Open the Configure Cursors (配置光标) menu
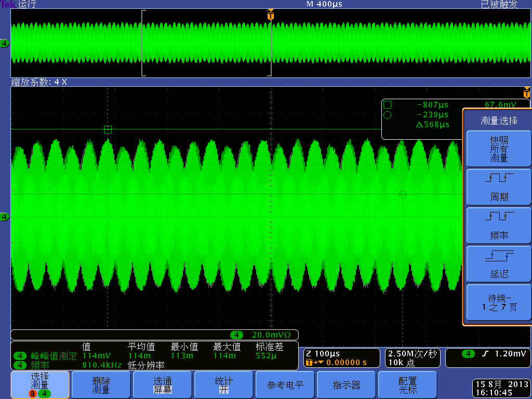This screenshot has height=399, width=532. click(407, 385)
